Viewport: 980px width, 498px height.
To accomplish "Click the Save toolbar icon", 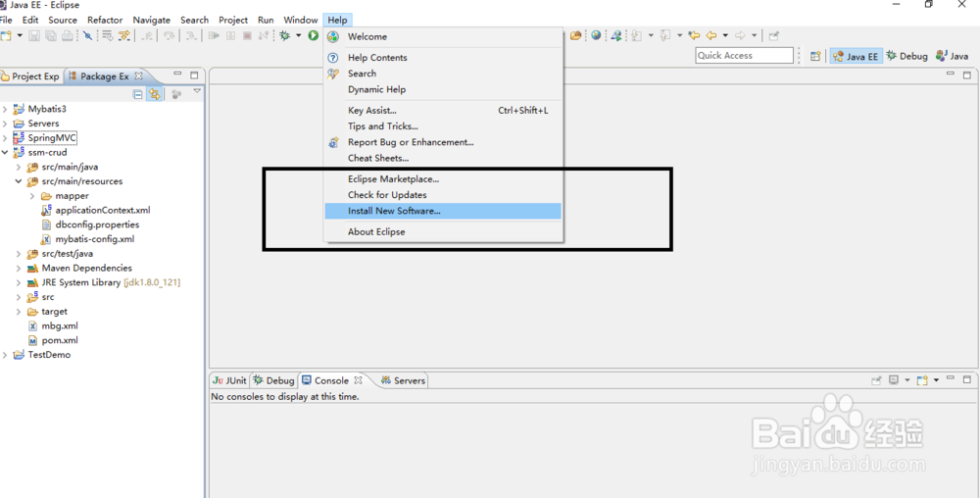I will (34, 35).
